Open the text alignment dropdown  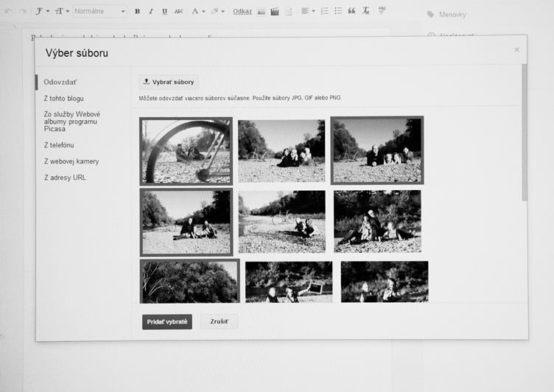tap(308, 11)
